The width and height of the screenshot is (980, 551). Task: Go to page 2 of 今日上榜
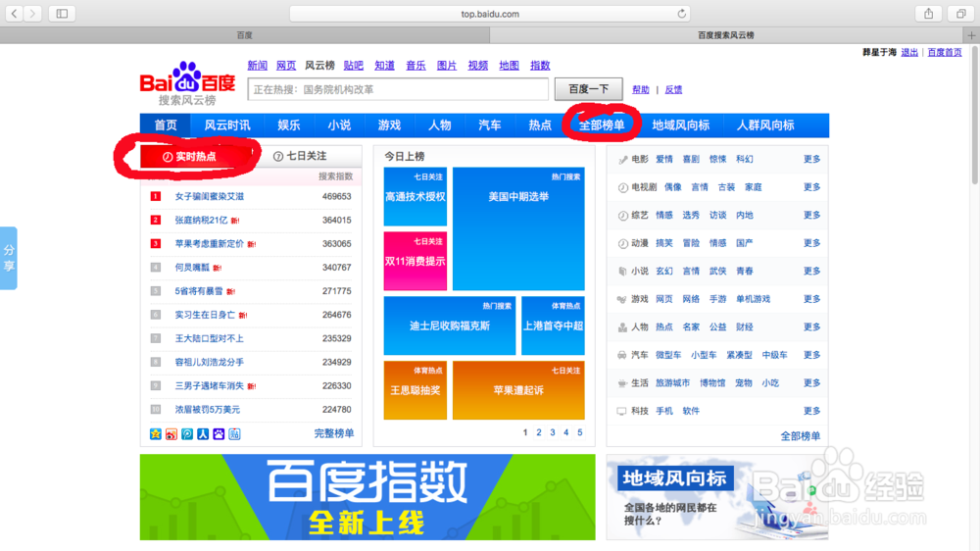(539, 432)
